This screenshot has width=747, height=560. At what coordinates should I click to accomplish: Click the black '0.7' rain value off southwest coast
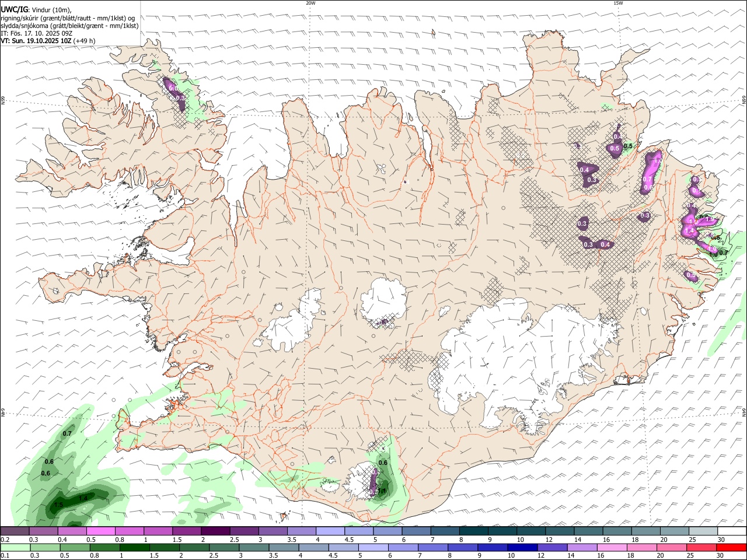click(67, 433)
